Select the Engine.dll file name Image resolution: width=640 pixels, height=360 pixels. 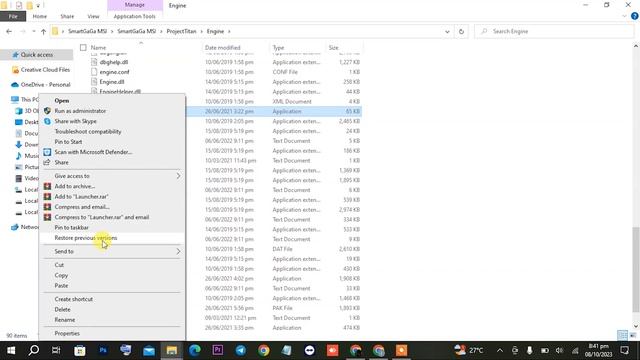click(112, 82)
